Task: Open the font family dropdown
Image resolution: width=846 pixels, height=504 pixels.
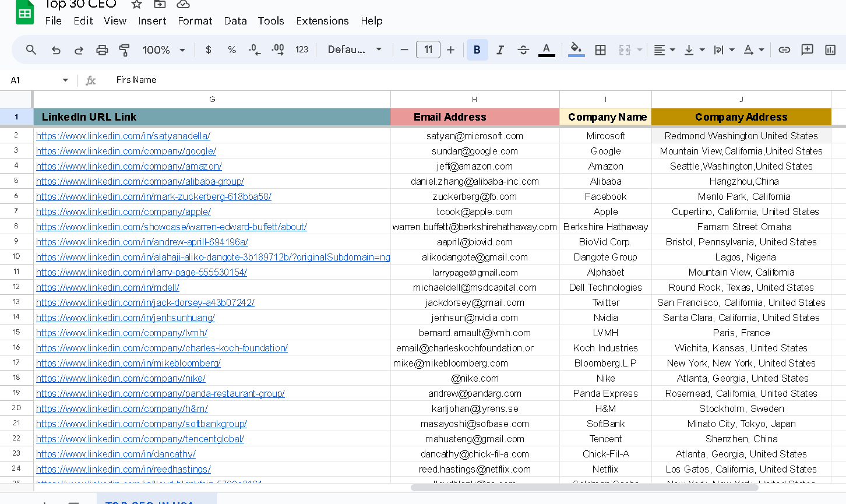Action: pos(354,50)
